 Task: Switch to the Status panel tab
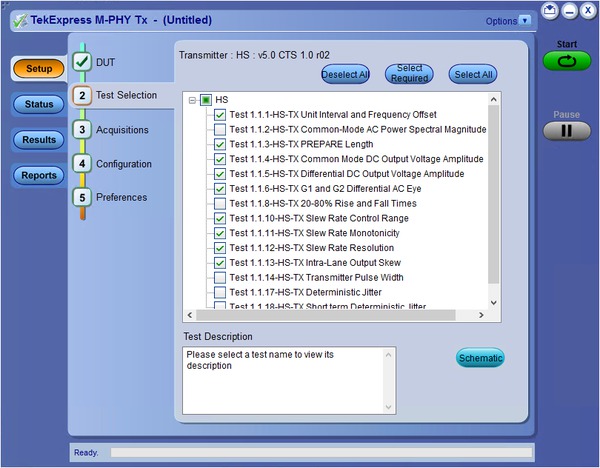39,104
